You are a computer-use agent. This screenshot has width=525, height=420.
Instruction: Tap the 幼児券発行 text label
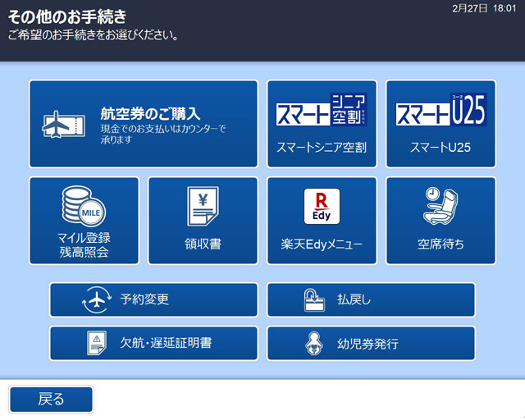tap(367, 344)
